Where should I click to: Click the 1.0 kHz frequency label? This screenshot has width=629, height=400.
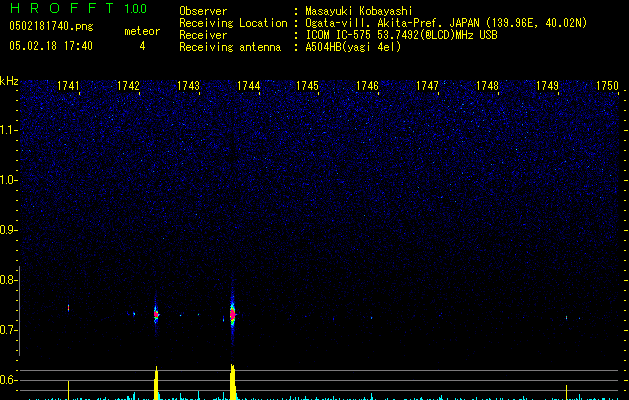point(9,180)
